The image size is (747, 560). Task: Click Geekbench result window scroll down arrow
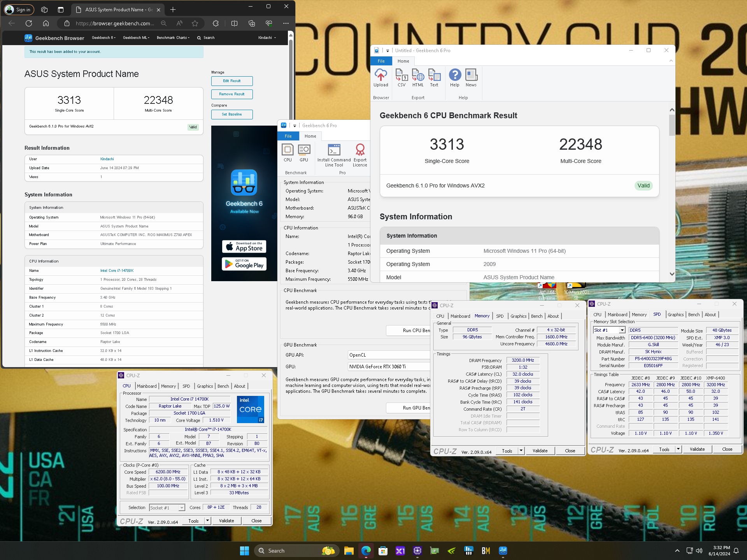(x=672, y=274)
